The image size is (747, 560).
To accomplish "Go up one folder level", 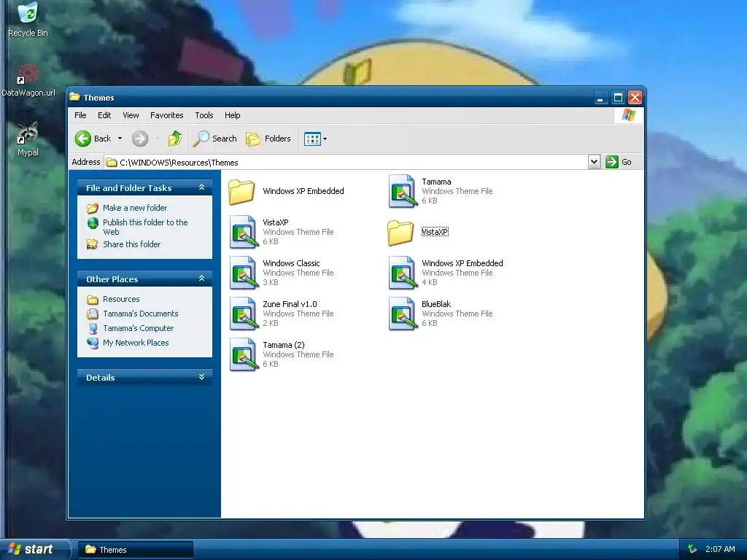I will point(175,139).
